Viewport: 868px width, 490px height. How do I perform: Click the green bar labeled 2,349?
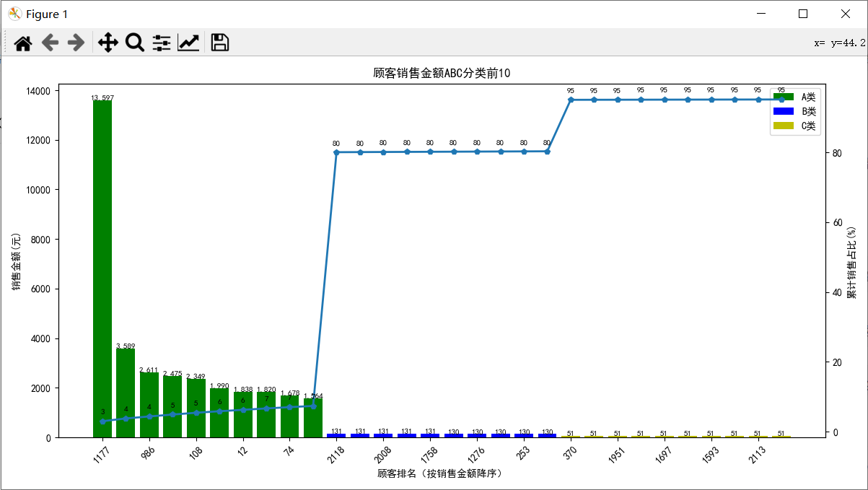click(196, 408)
